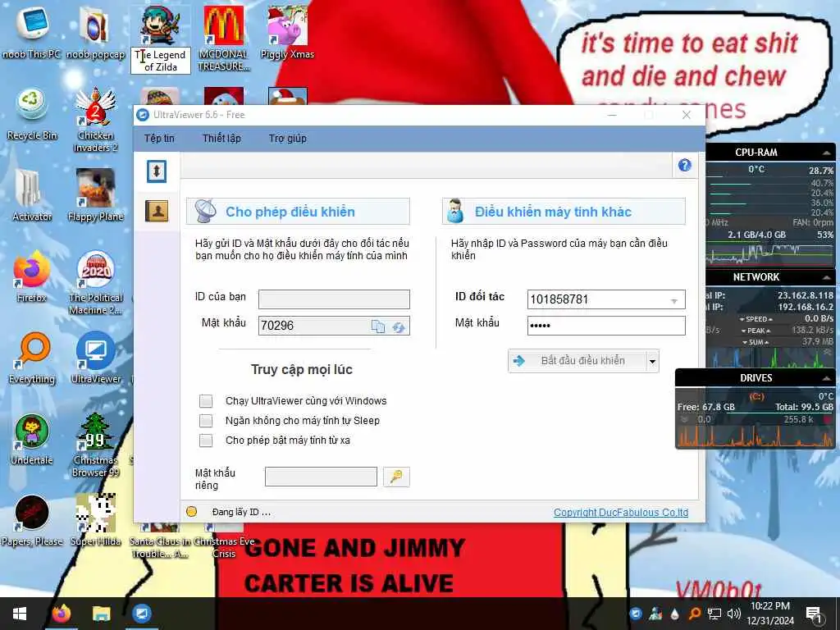This screenshot has width=840, height=630.
Task: Select The Legend of Zilda shortcut
Action: coord(160,39)
